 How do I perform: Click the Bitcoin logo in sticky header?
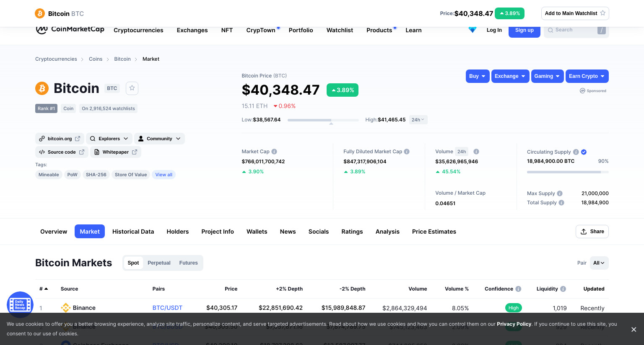click(x=40, y=13)
